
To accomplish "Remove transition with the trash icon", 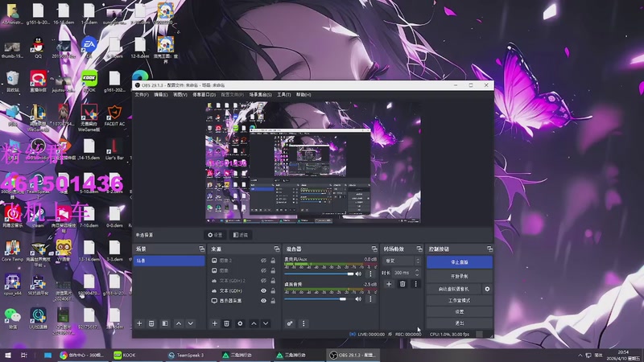I will [402, 284].
